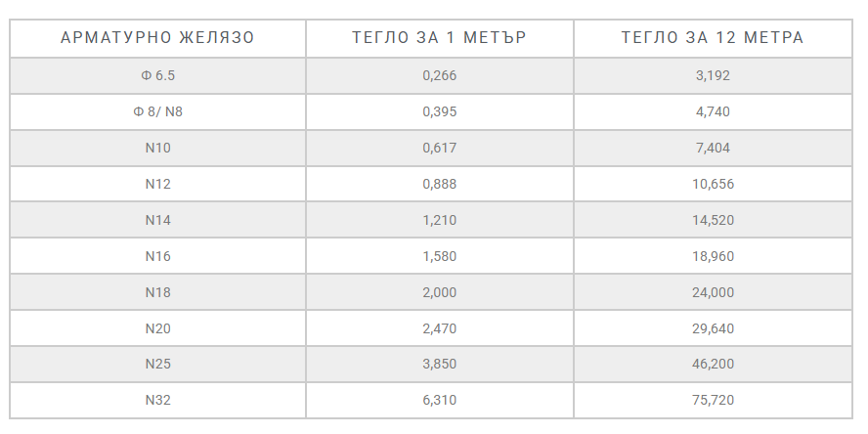Viewport: 868px width, 434px height.
Task: Click the ТЕГЛО ЗА 12 МЕТРА header
Action: (x=713, y=38)
